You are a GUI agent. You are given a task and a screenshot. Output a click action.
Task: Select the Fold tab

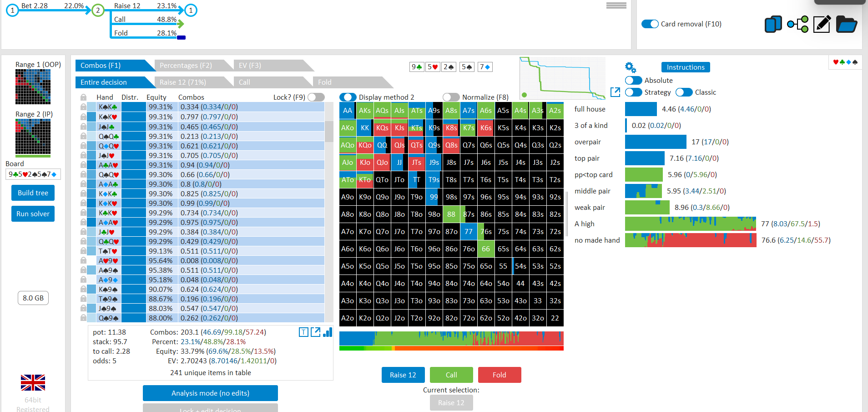tap(353, 82)
